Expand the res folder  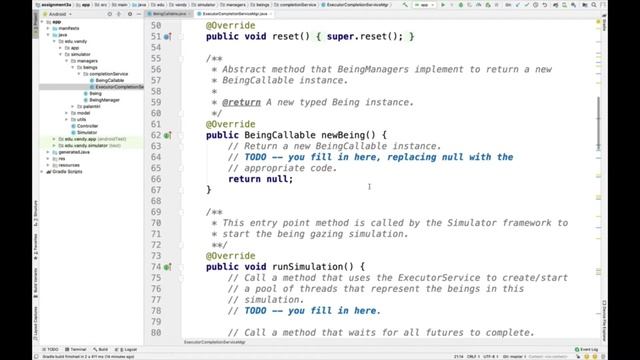[x=48, y=159]
